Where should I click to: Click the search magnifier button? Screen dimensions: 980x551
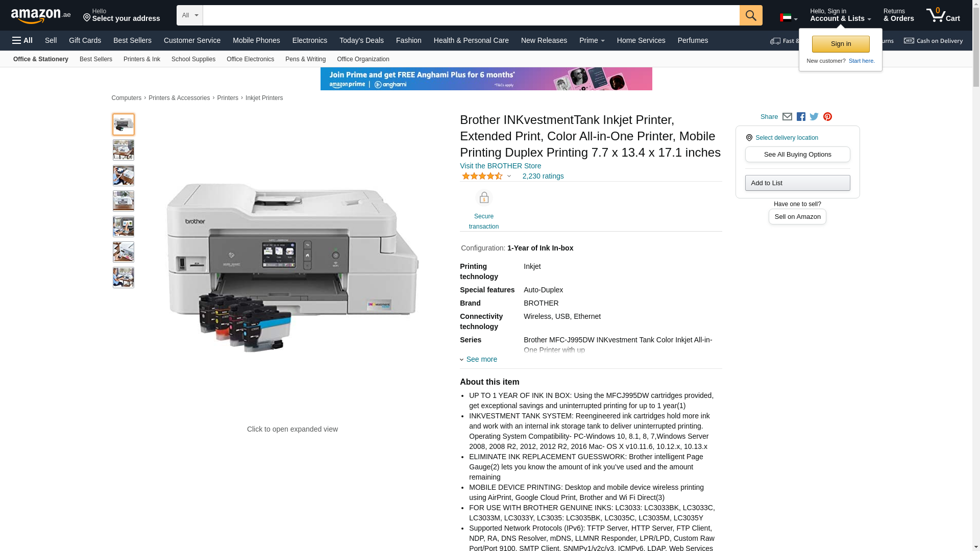tap(750, 15)
